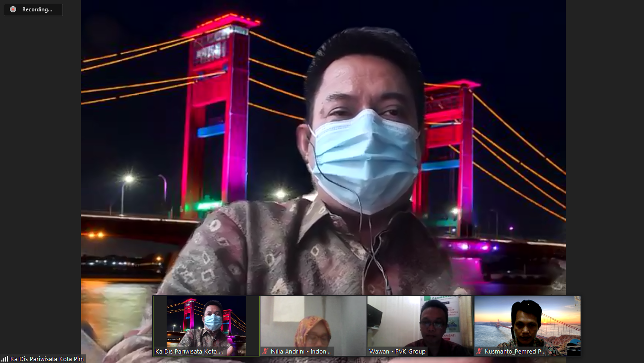Click the red recording indicator dot
Image resolution: width=644 pixels, height=363 pixels.
click(x=13, y=9)
